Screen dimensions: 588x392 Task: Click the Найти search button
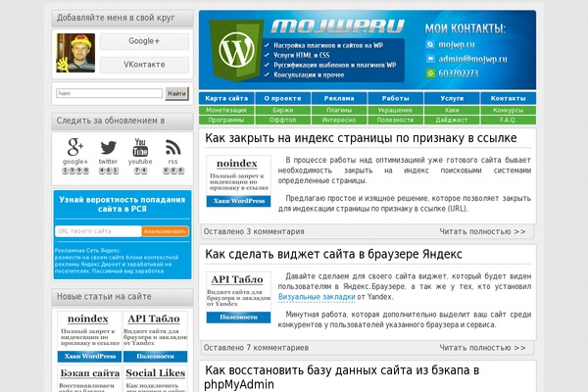click(x=176, y=93)
